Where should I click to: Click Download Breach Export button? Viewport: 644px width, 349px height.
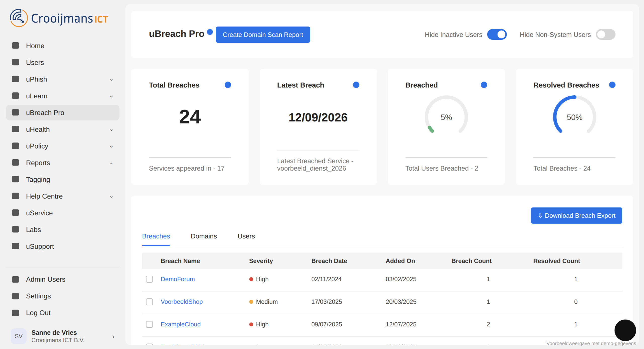click(x=576, y=215)
